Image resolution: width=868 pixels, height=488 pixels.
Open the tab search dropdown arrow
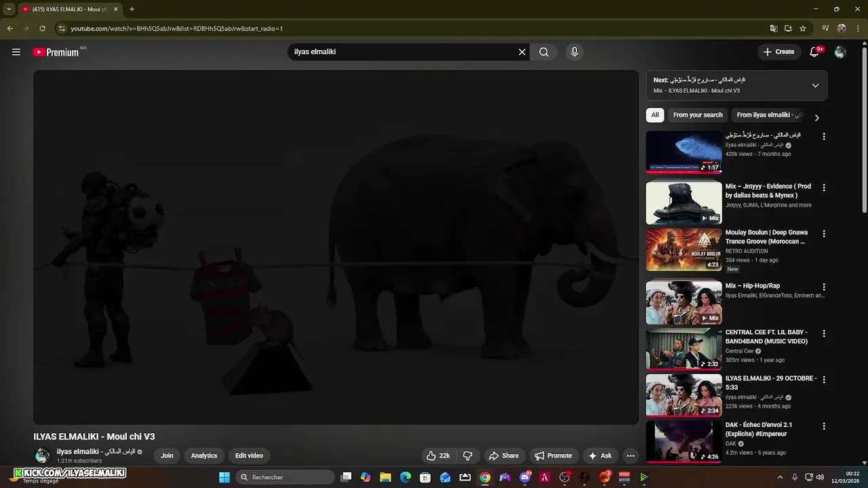pos(9,9)
